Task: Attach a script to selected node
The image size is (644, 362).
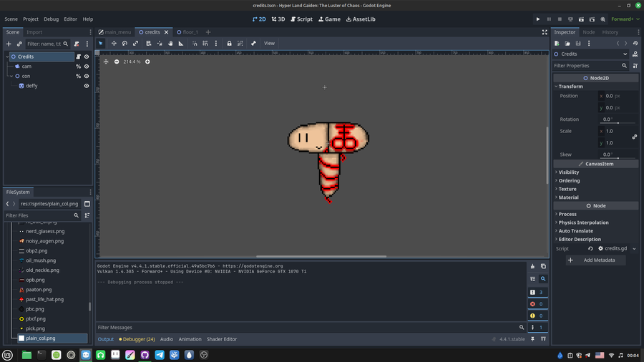Action: (77, 44)
